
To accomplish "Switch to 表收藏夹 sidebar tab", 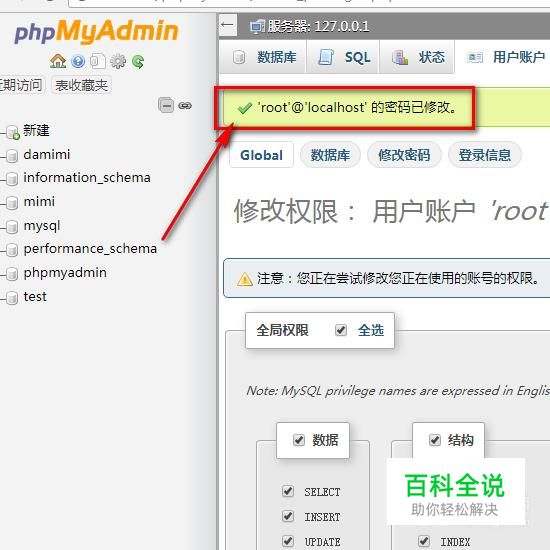I will 81,85.
